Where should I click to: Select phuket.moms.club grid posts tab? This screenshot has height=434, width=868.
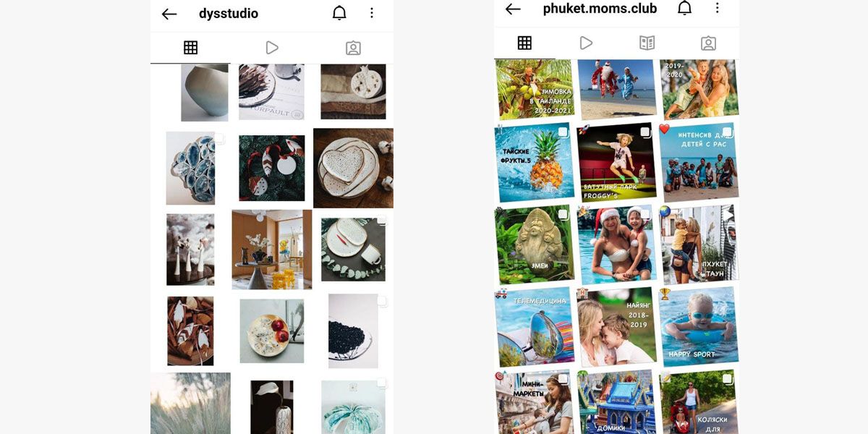[525, 43]
